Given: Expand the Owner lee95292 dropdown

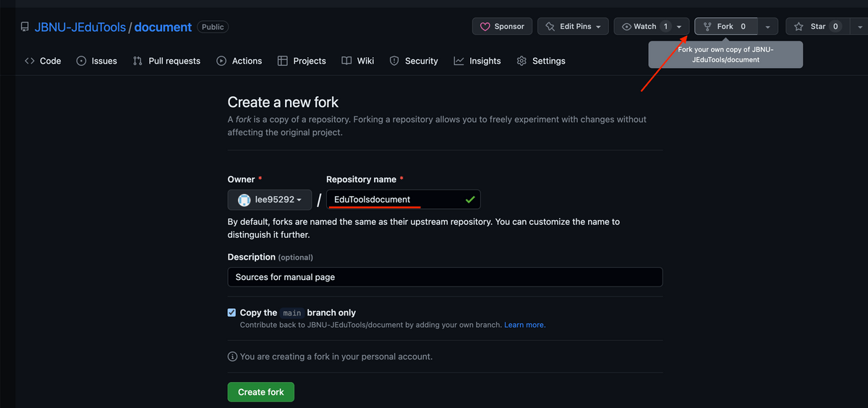Looking at the screenshot, I should pos(270,200).
